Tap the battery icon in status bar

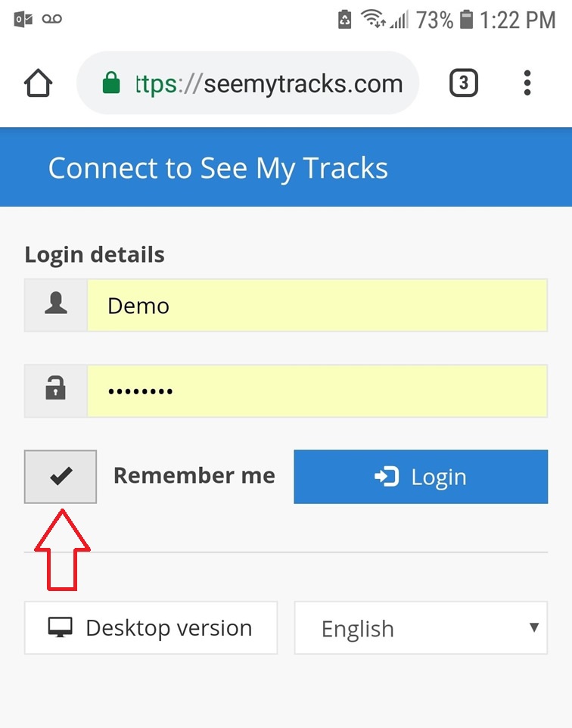point(466,20)
